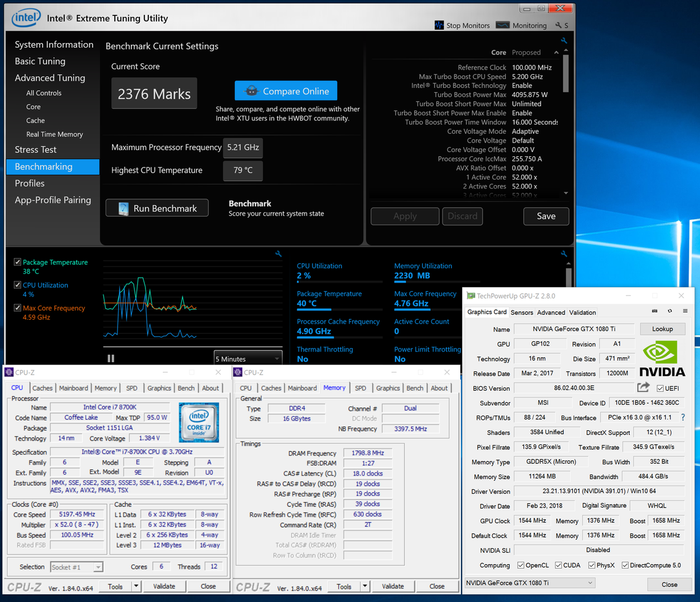Click the Run Benchmark button
The width and height of the screenshot is (700, 602).
(x=157, y=208)
